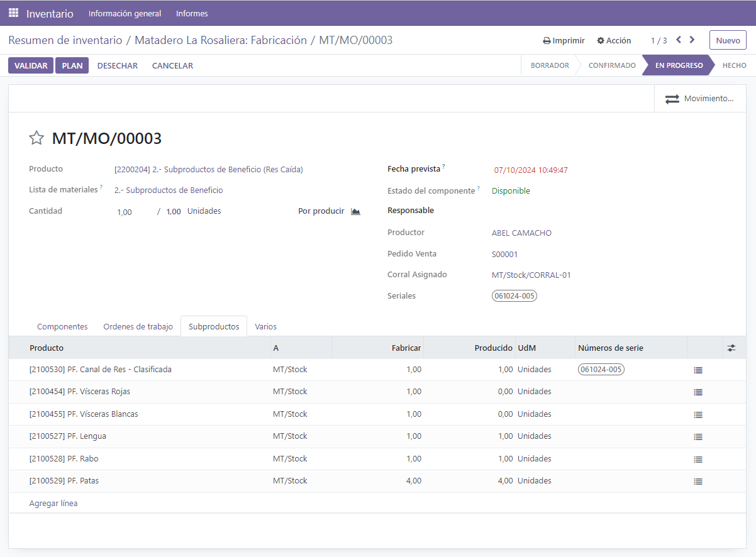Edit the Cantidad quantity field
The height and width of the screenshot is (557, 756).
(133, 212)
